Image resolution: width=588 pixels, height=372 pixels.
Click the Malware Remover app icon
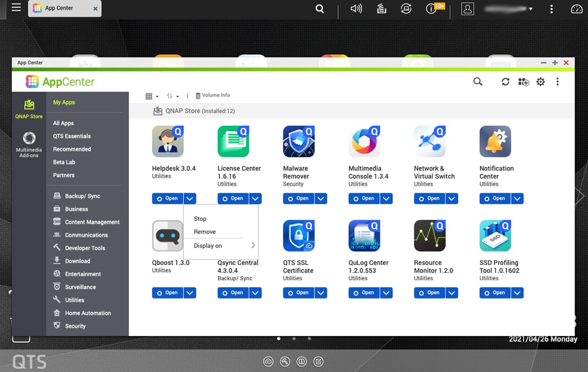(299, 141)
